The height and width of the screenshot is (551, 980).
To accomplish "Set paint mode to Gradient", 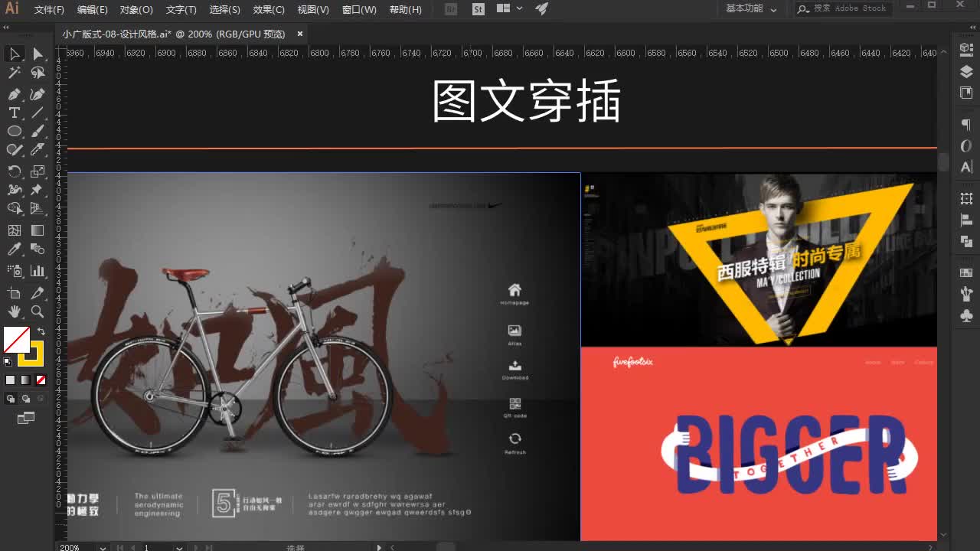I will pyautogui.click(x=25, y=380).
